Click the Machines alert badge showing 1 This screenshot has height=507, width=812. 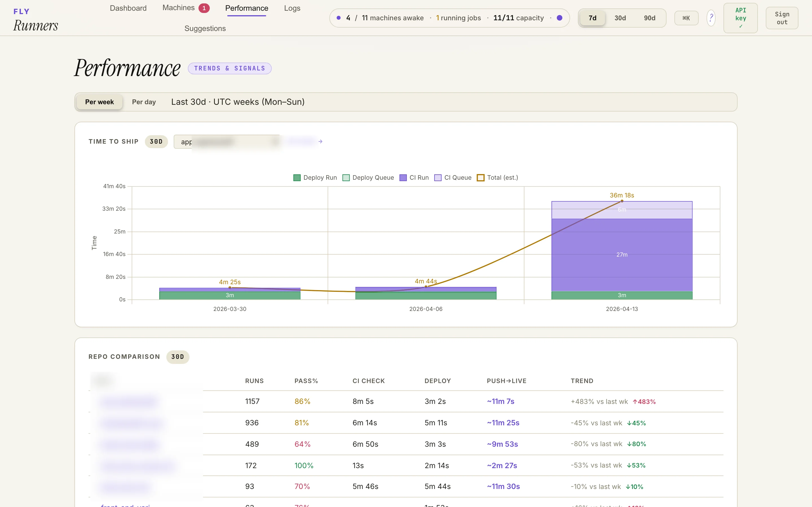(x=204, y=8)
